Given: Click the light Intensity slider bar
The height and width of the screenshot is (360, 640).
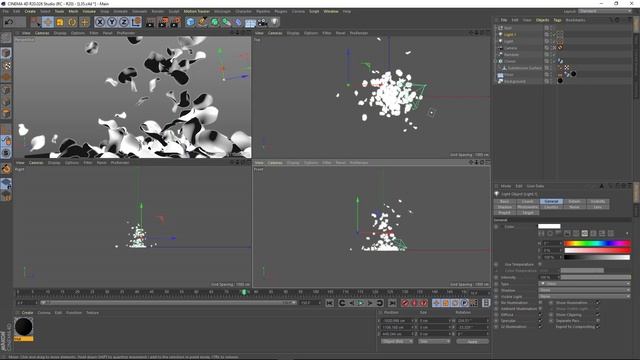Looking at the screenshot, I should [596, 277].
